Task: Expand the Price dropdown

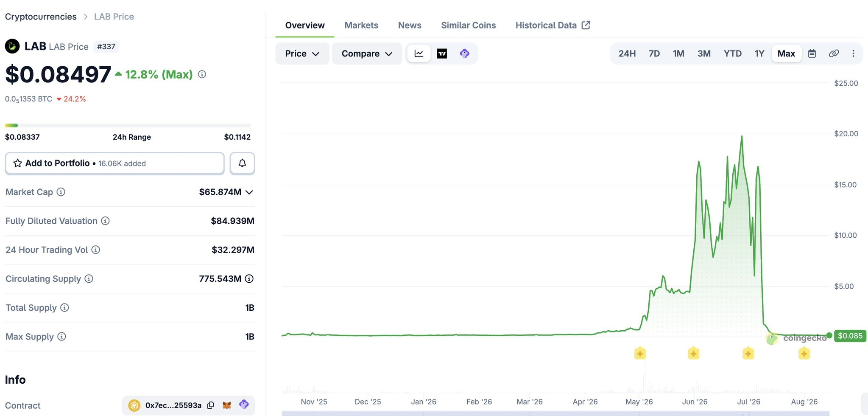Action: tap(302, 53)
